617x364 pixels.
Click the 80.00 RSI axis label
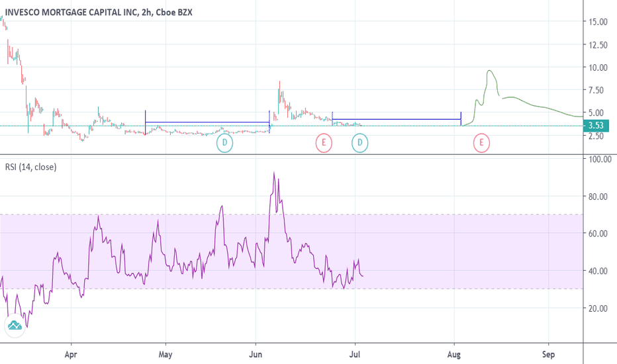[x=598, y=197]
